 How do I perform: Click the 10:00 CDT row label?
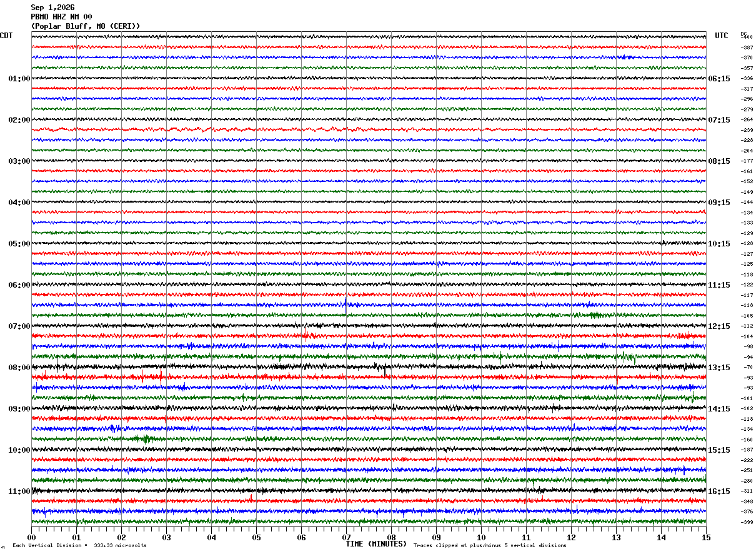[x=19, y=450]
